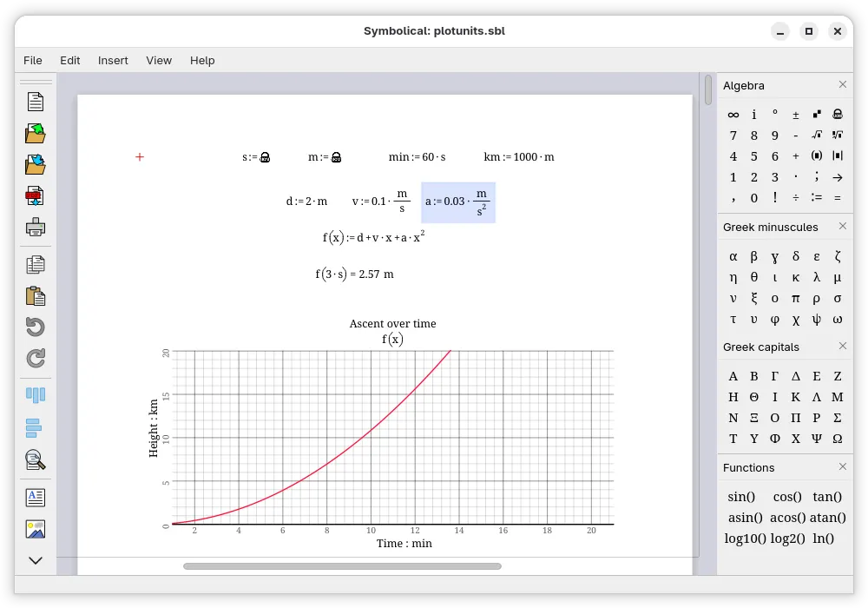Click the horizontal scrollbar thumb
Screen dimensions: 868x608
pos(342,566)
